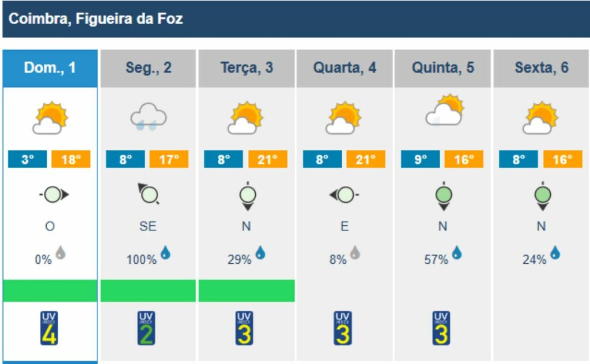Click the green UV index 2 badge
The width and height of the screenshot is (590, 364).
click(x=146, y=328)
